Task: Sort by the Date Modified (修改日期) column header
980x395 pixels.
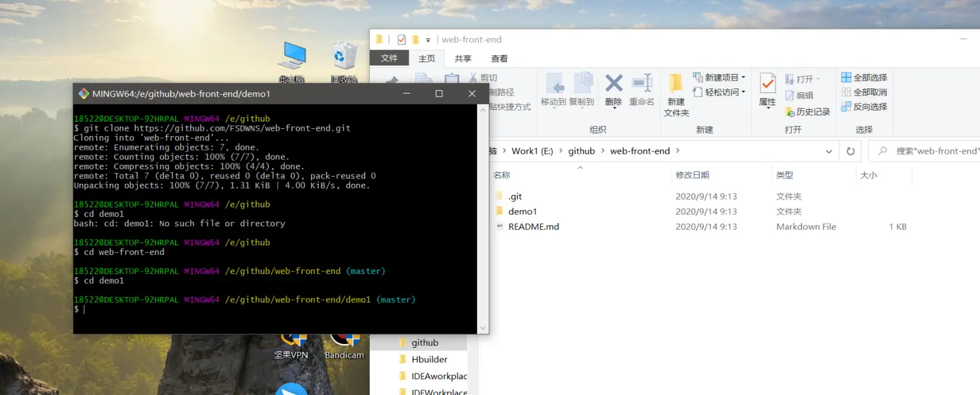Action: (x=692, y=175)
